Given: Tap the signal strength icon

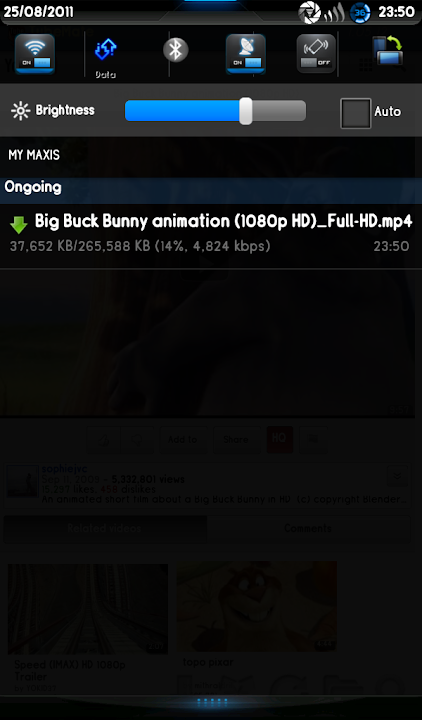Looking at the screenshot, I should coord(334,14).
